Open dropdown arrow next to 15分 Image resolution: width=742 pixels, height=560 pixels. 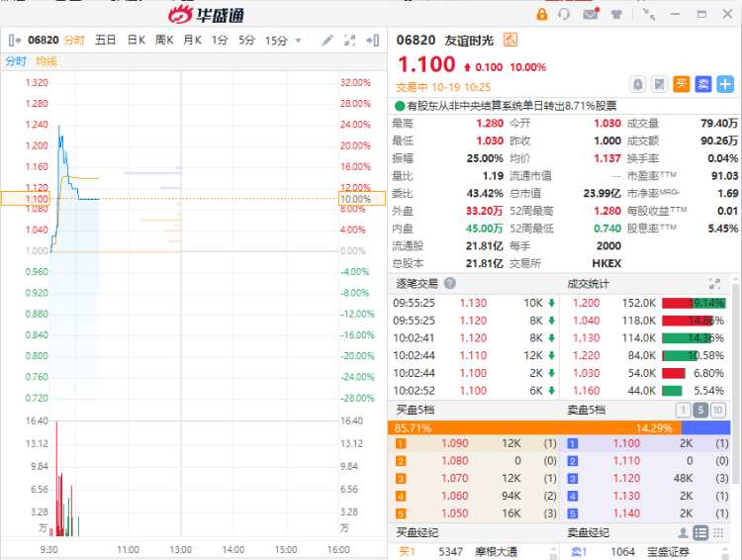299,41
